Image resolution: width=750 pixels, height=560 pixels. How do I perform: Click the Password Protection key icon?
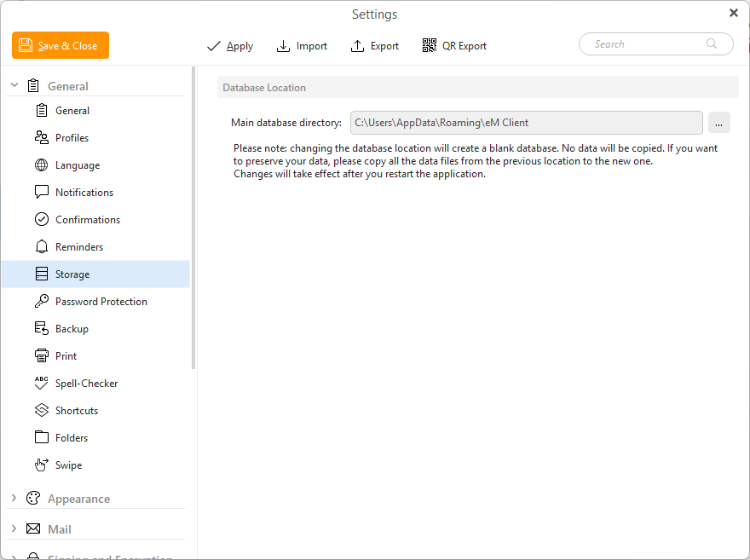(42, 301)
